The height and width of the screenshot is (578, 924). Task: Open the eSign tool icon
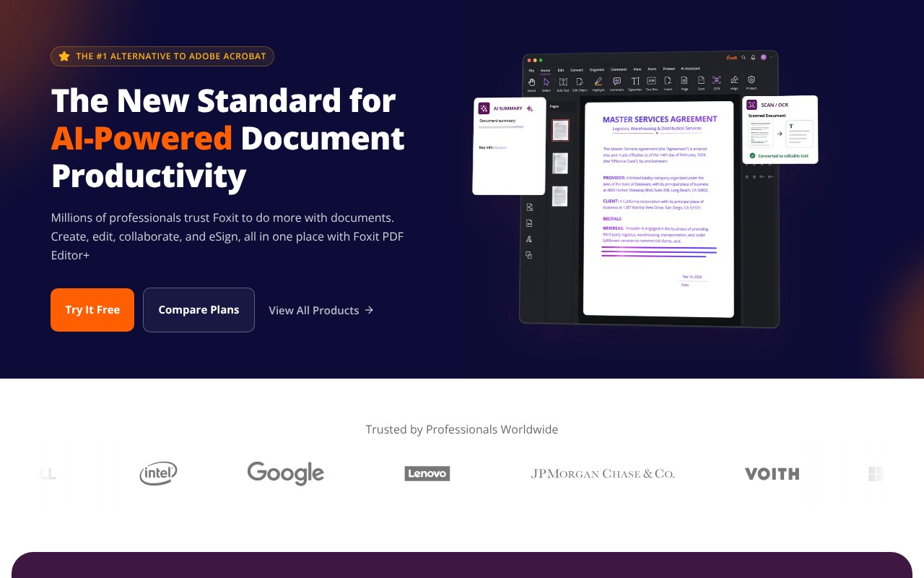tap(734, 80)
